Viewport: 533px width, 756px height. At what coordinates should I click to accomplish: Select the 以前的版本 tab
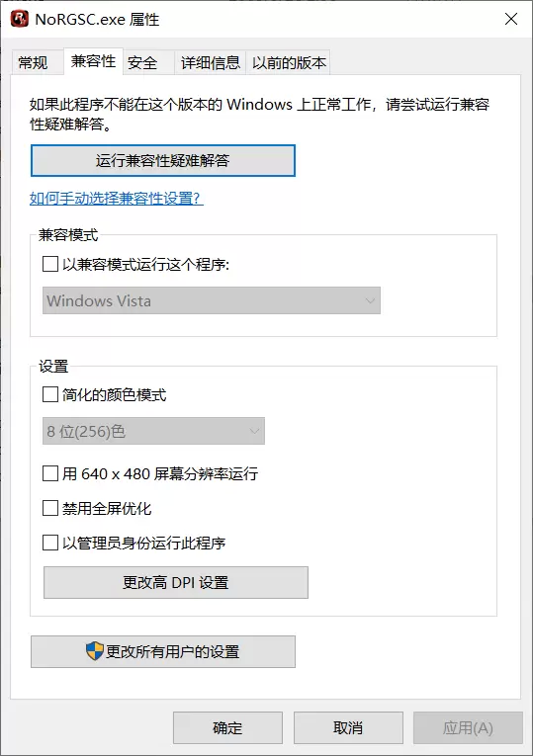pyautogui.click(x=289, y=62)
